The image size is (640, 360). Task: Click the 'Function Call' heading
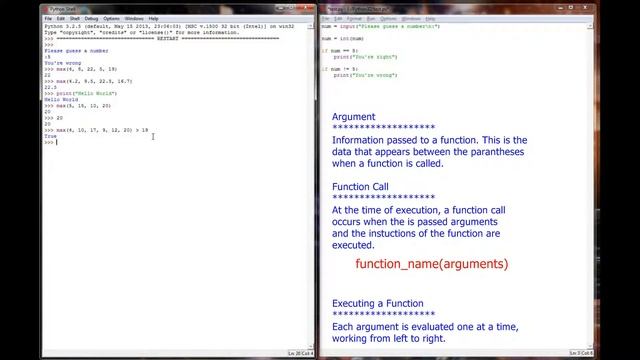tap(360, 187)
